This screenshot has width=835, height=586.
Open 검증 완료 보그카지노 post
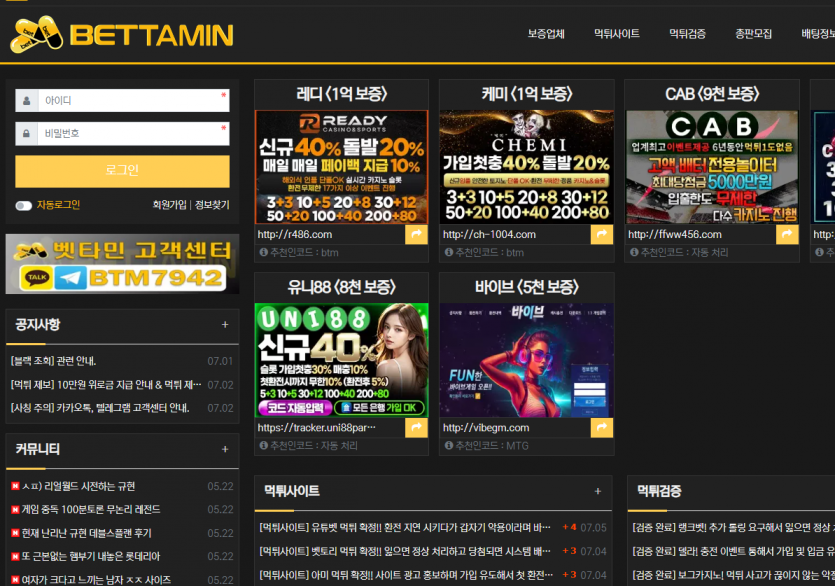[x=733, y=575]
